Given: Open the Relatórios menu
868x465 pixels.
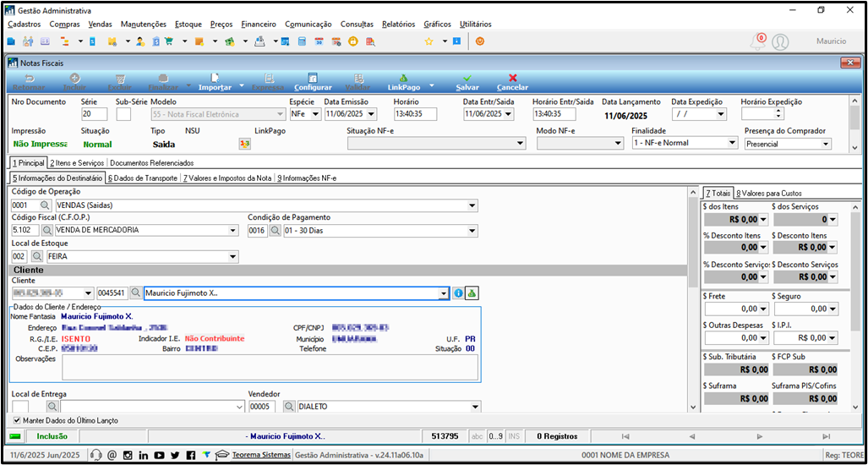Looking at the screenshot, I should tap(398, 25).
